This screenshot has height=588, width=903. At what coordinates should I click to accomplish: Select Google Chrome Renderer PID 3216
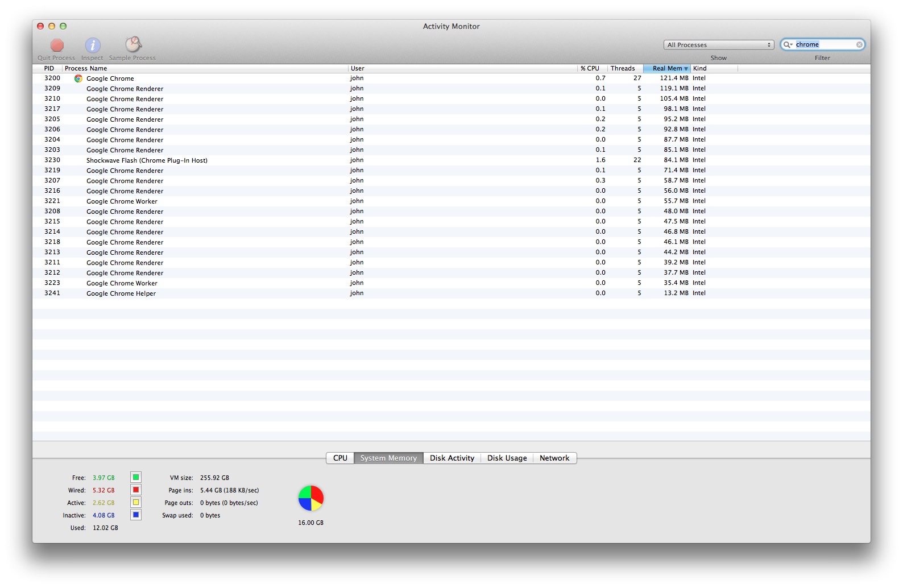[451, 191]
